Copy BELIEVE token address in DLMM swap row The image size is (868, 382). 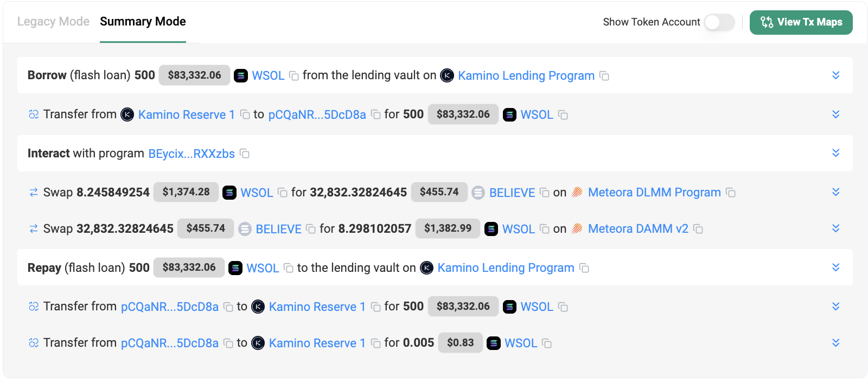coord(544,193)
